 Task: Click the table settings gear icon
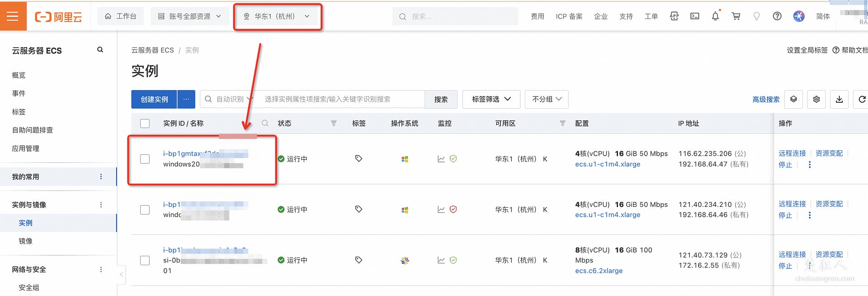point(816,99)
